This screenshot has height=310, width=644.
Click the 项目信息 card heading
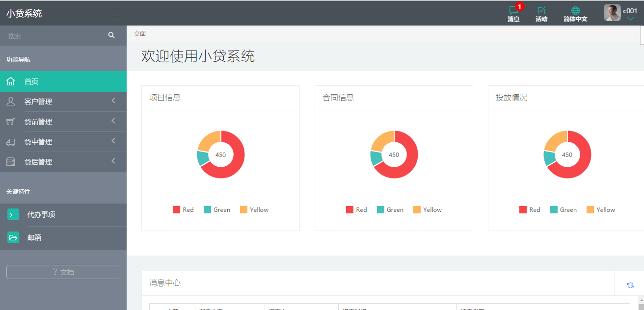coord(165,98)
